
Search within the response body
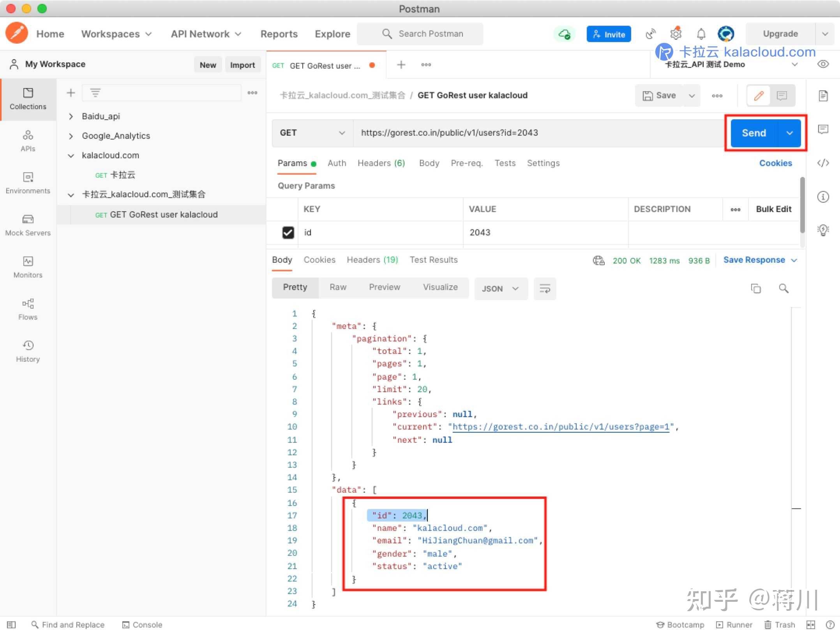784,288
